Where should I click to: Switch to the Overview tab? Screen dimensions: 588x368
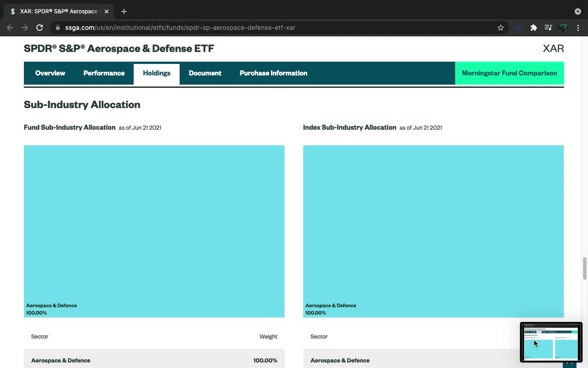tap(50, 73)
